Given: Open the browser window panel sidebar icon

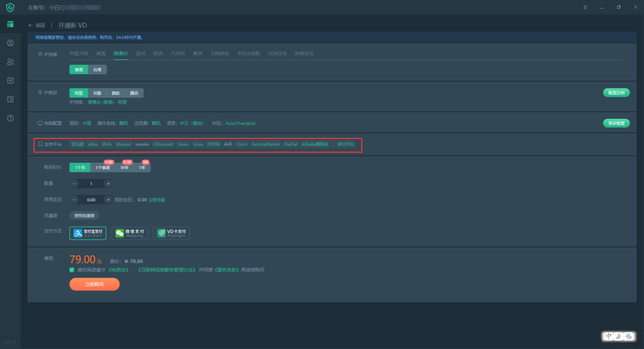Looking at the screenshot, I should pyautogui.click(x=10, y=24).
